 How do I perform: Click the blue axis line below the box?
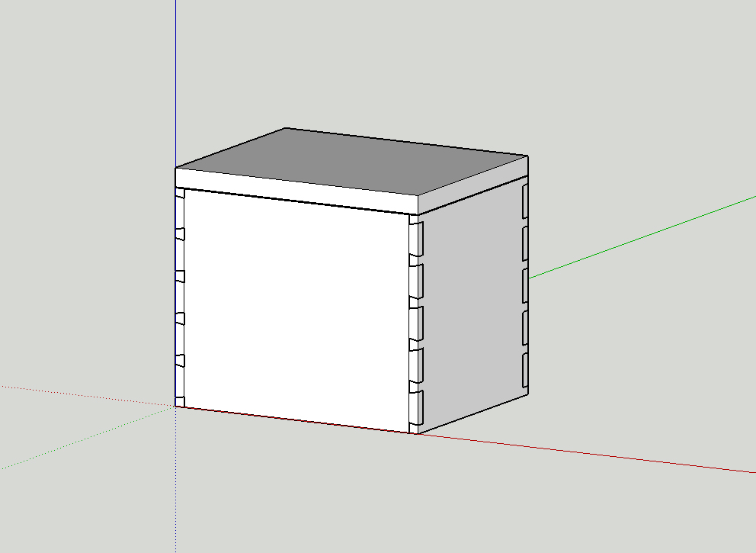coord(176,488)
